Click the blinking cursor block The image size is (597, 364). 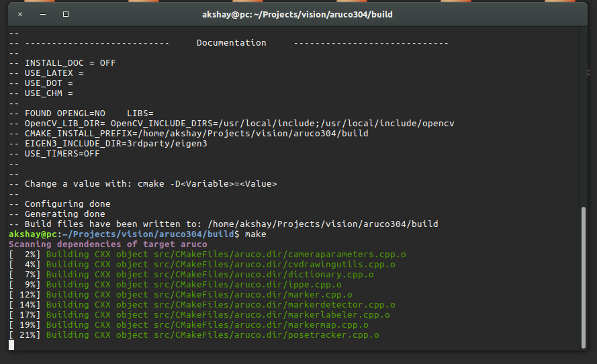[x=11, y=345]
